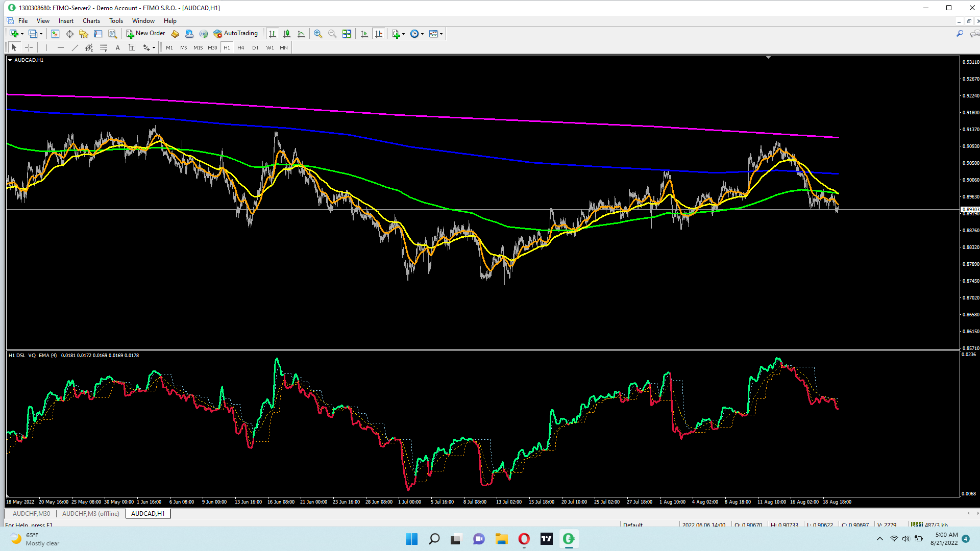Toggle the chart auto scroll button
Image resolution: width=980 pixels, height=551 pixels.
364,34
